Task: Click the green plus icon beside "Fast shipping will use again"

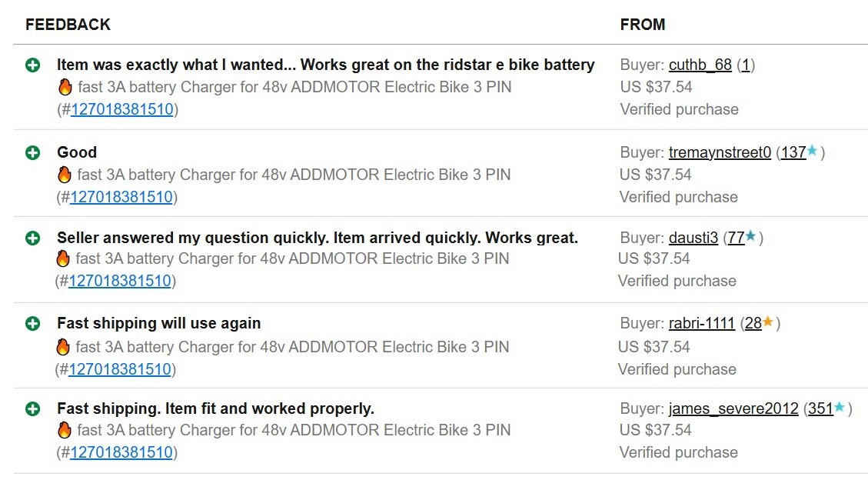Action: (x=32, y=323)
